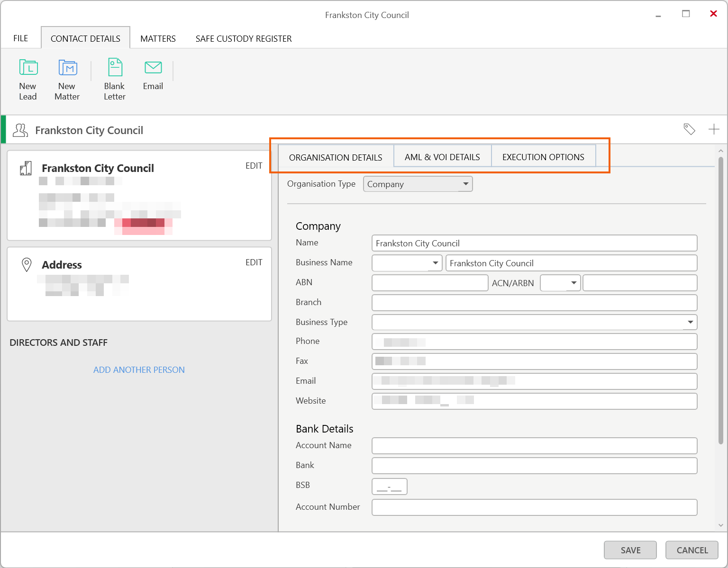Image resolution: width=728 pixels, height=568 pixels.
Task: Switch to AML & VOI DETAILS tab
Action: 442,157
